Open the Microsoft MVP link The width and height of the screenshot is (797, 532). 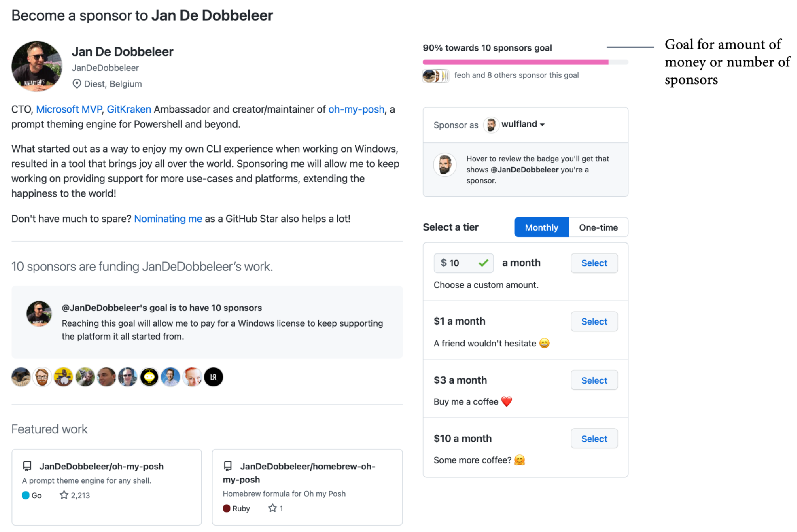click(x=69, y=109)
